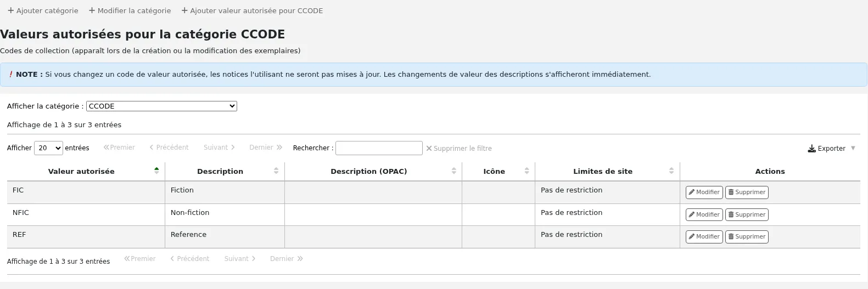Click Dernier link in bottom pagination

coord(287,259)
